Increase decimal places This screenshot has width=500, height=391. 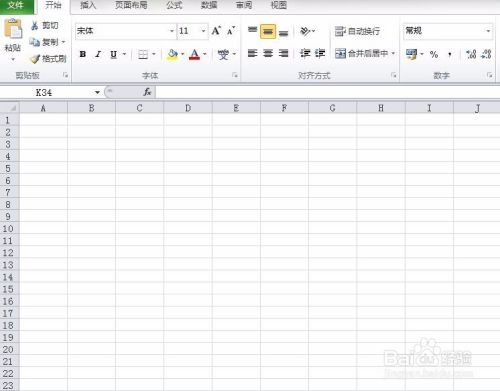point(471,54)
